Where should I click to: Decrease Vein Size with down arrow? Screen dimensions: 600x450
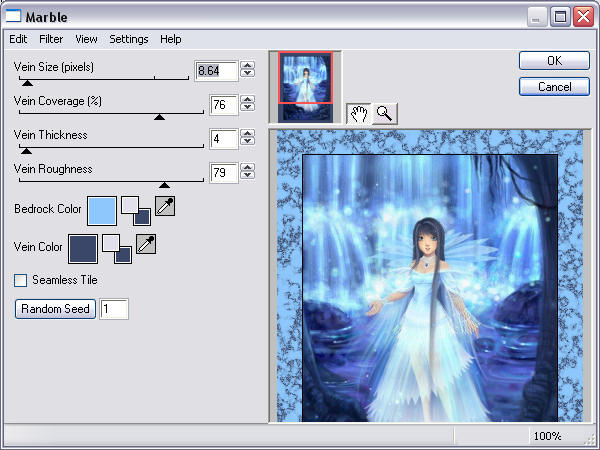tap(248, 73)
